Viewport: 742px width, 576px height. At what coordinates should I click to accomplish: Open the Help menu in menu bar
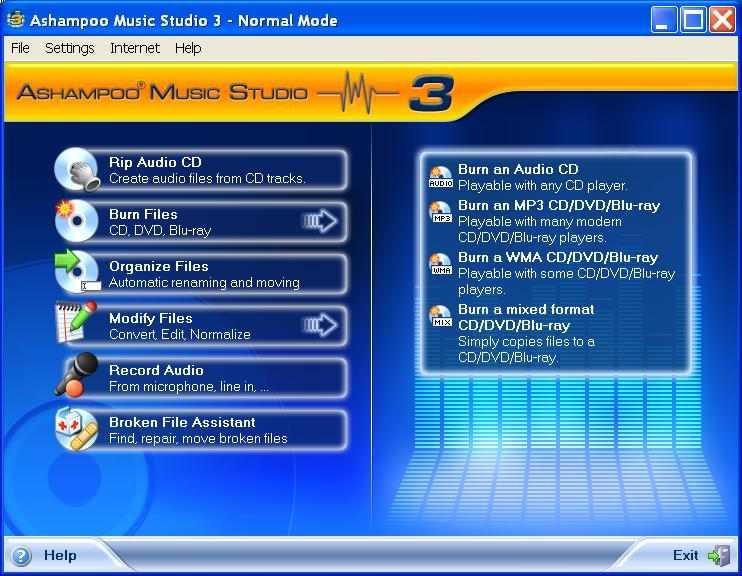pos(187,48)
